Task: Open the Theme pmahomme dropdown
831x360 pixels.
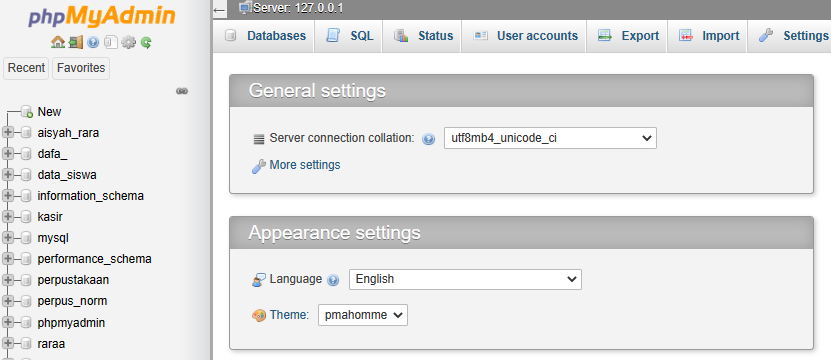Action: pos(363,315)
